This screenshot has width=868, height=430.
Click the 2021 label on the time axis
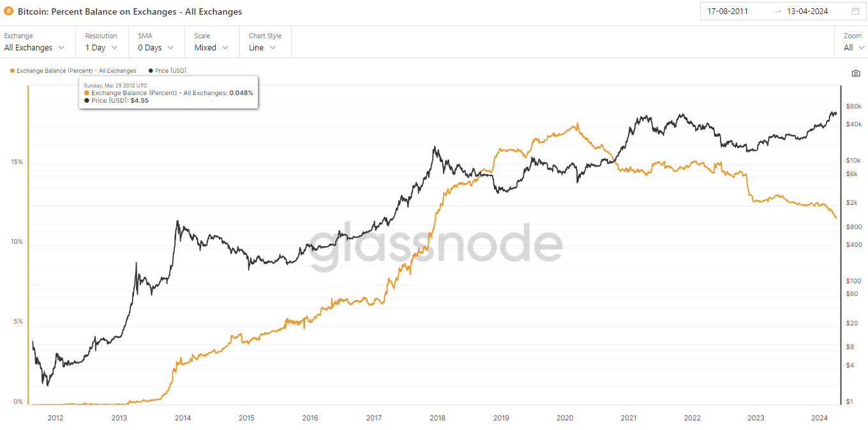(628, 419)
